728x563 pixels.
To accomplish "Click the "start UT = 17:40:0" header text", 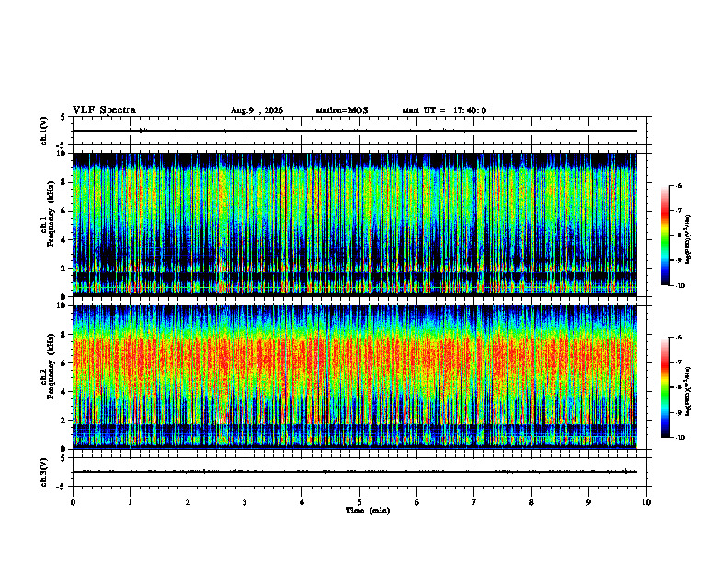I will pyautogui.click(x=444, y=110).
